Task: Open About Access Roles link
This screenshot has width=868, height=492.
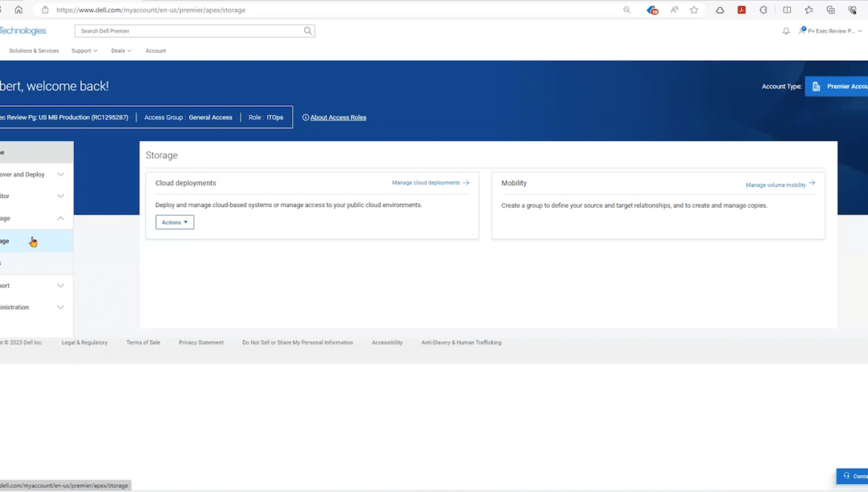Action: coord(338,117)
